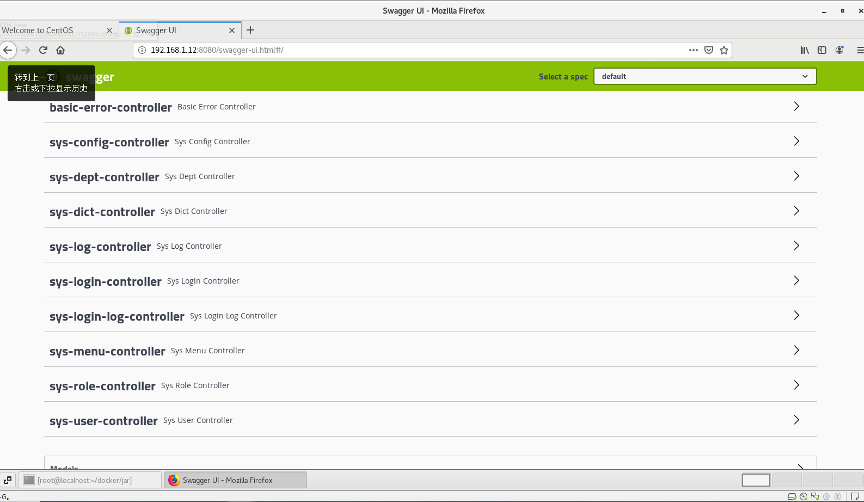The width and height of the screenshot is (864, 502).
Task: Expand basic-error-controller section arrow
Action: tap(796, 106)
